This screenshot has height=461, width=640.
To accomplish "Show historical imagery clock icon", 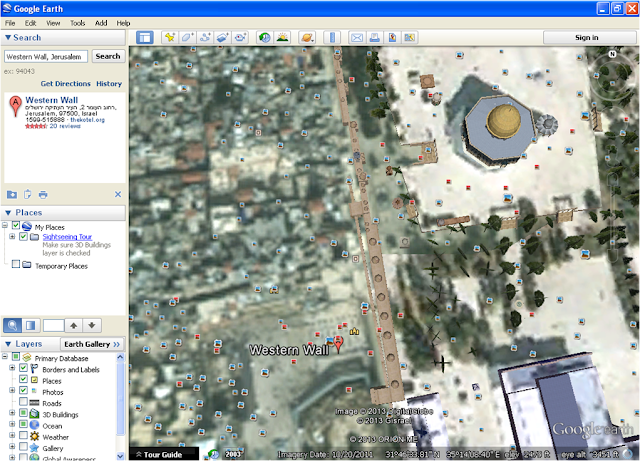I will coord(264,38).
